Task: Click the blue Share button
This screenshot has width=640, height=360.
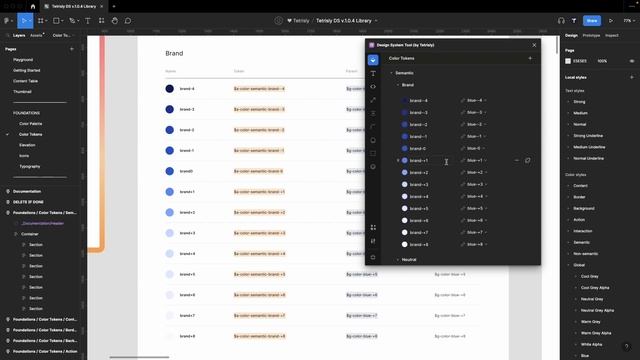Action: tap(592, 21)
